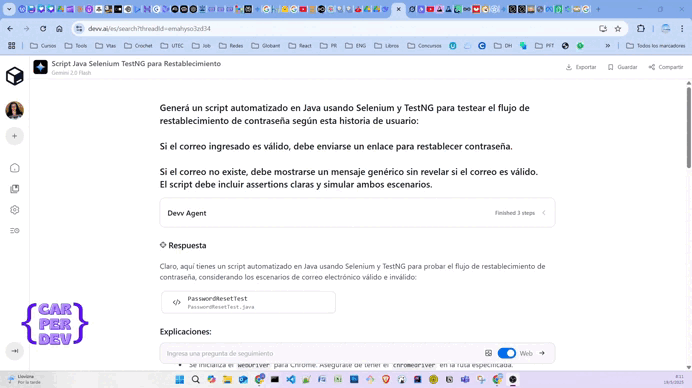The width and height of the screenshot is (692, 388).
Task: Send follow-up with arrow icon
Action: (x=542, y=353)
